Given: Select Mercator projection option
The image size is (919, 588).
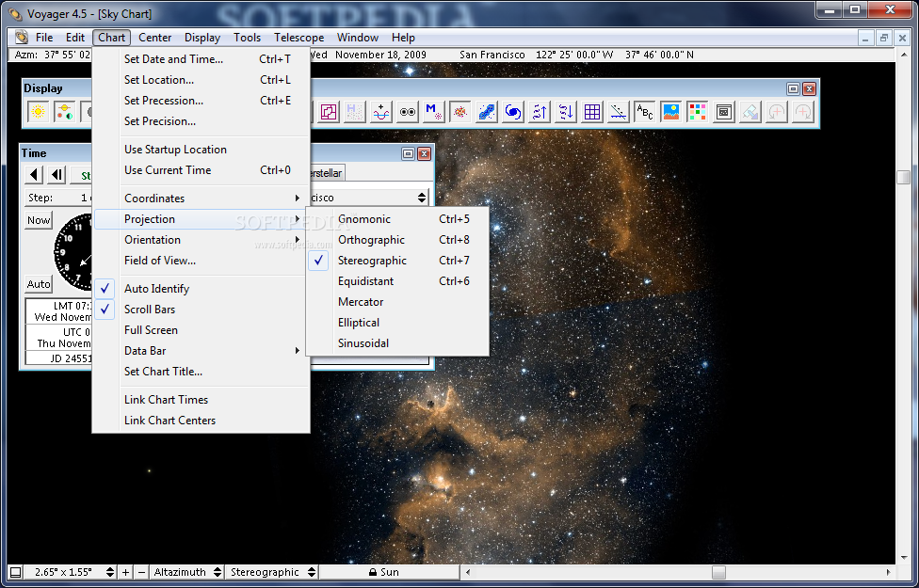Looking at the screenshot, I should pos(397,302).
